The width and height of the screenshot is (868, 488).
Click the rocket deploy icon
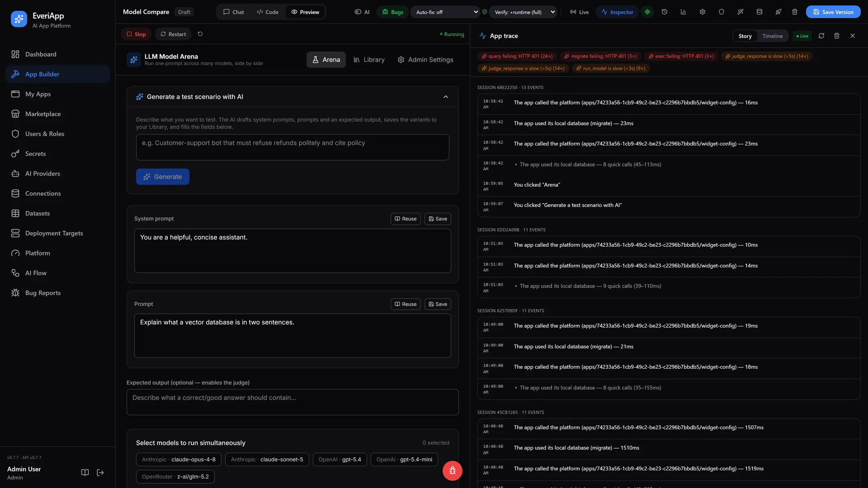(x=778, y=12)
